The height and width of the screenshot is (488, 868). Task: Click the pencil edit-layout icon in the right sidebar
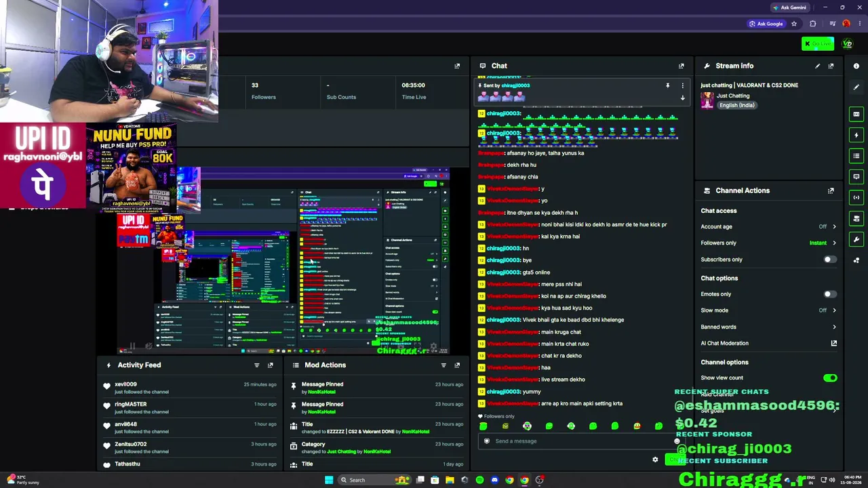(856, 87)
